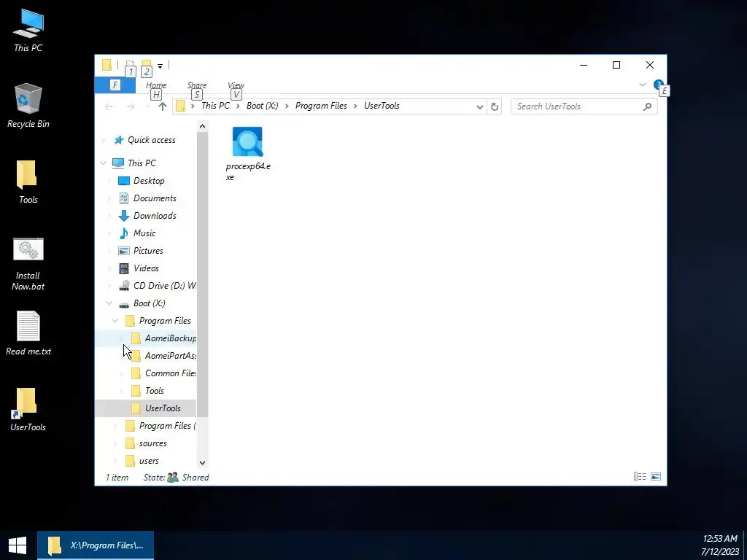Click the Properties quick access toolbar icon
This screenshot has height=560, width=747.
coord(130,65)
